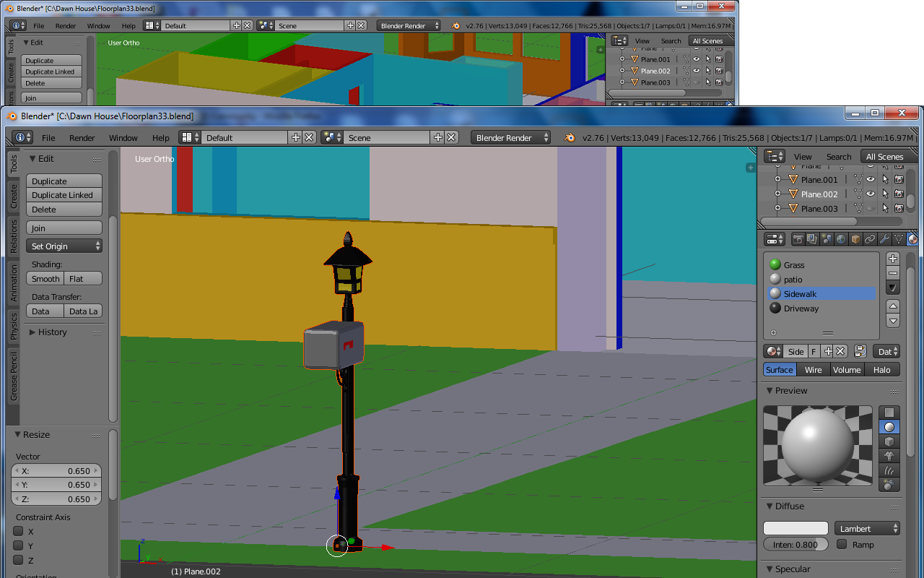Click Duplicate Linked button in front window

pyautogui.click(x=64, y=195)
